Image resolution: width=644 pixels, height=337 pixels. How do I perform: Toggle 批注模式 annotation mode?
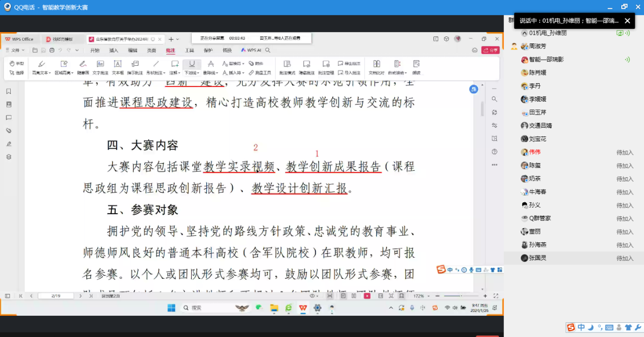coord(287,67)
